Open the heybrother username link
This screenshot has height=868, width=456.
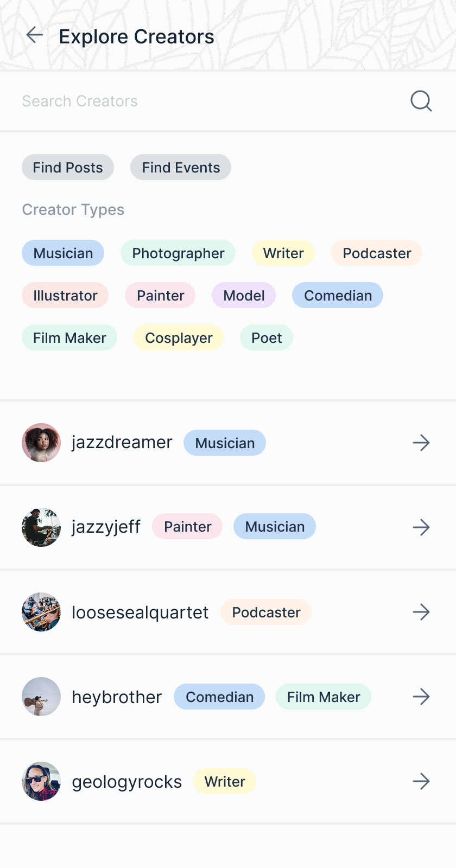[117, 697]
